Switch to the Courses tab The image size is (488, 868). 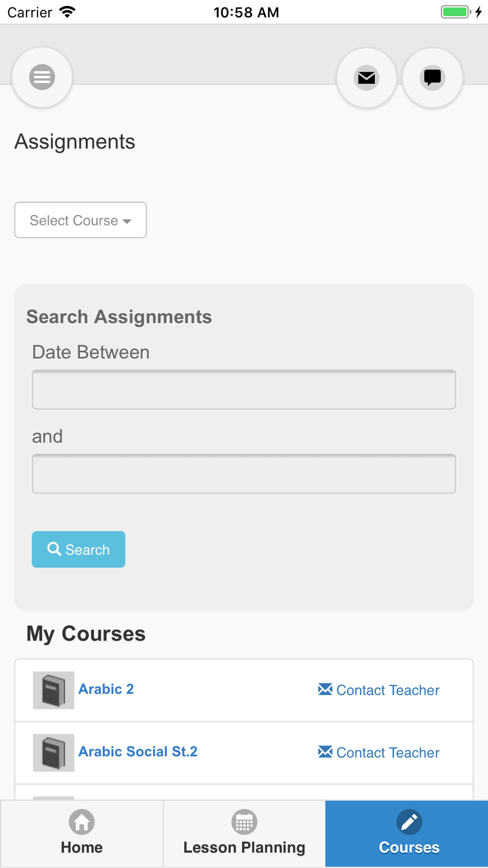[407, 834]
